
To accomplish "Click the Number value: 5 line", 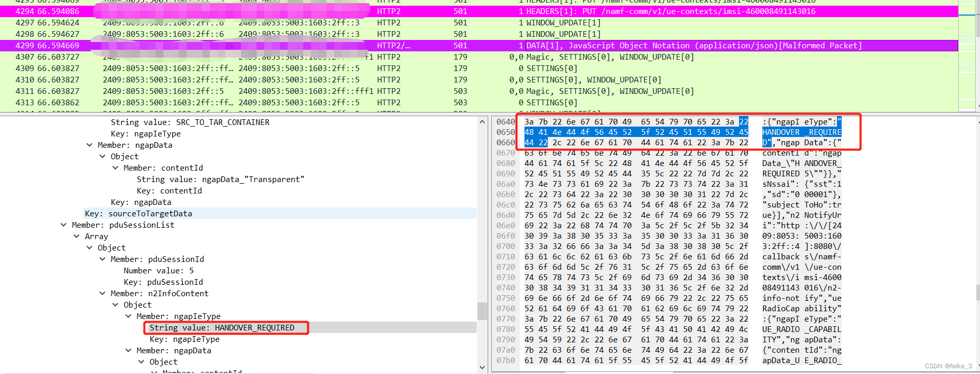I will click(x=159, y=271).
